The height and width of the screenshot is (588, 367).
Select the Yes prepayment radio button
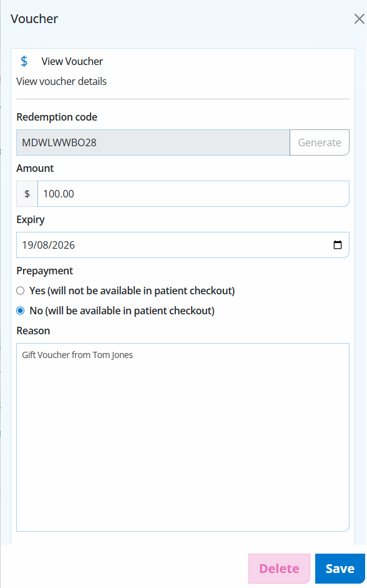coord(21,291)
